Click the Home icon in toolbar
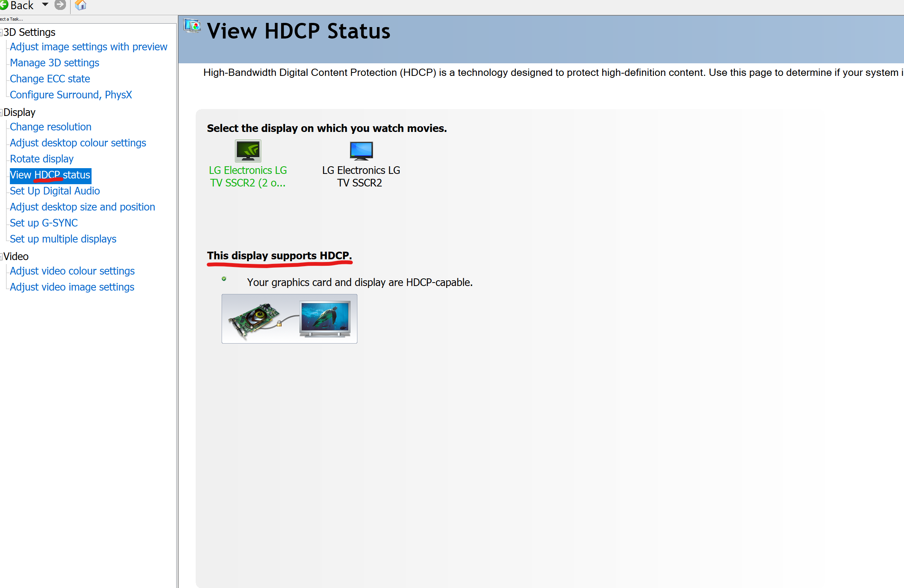The height and width of the screenshot is (588, 904). (x=80, y=5)
